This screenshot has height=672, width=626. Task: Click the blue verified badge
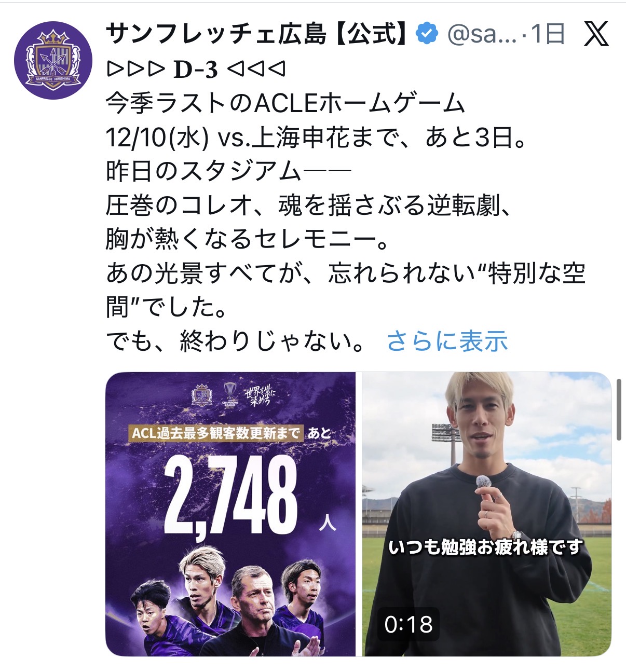pyautogui.click(x=427, y=34)
